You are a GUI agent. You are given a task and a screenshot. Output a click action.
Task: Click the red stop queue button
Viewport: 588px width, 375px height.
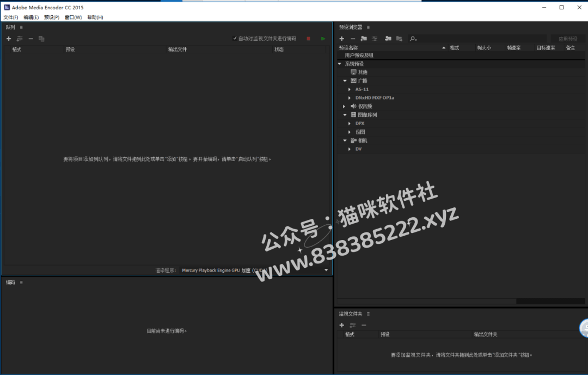[308, 39]
